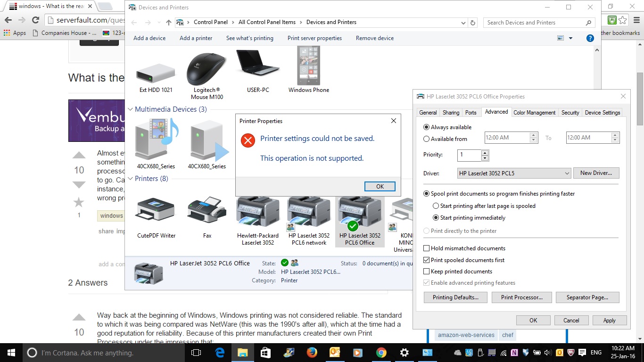Collapse the Multimedia Devices group

130,109
